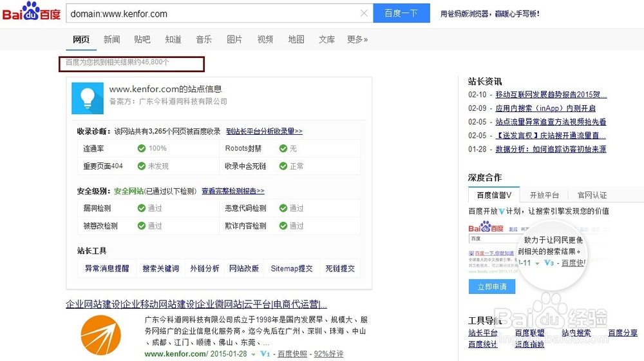Open news 【送发言权】庆站搜开通流量直

click(551, 135)
